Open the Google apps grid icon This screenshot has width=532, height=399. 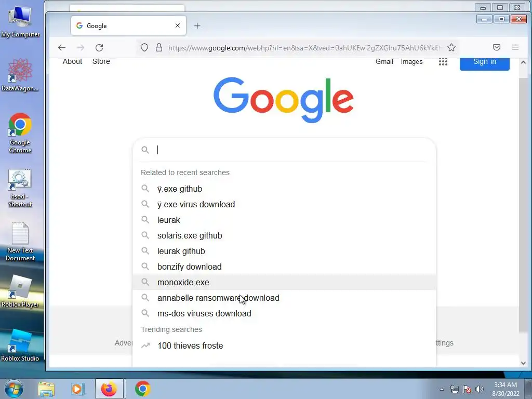443,62
